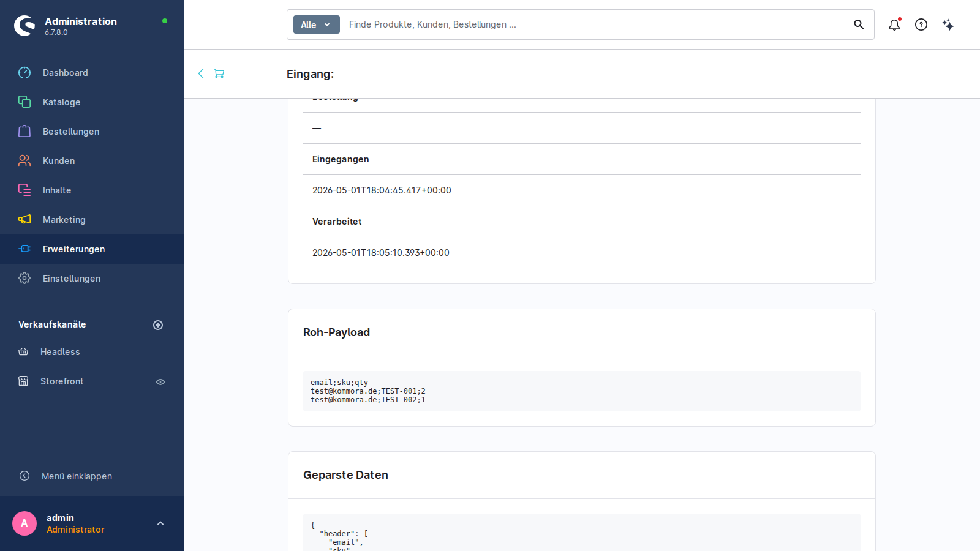980x551 pixels.
Task: Click the Kunden people icon
Action: click(x=24, y=161)
